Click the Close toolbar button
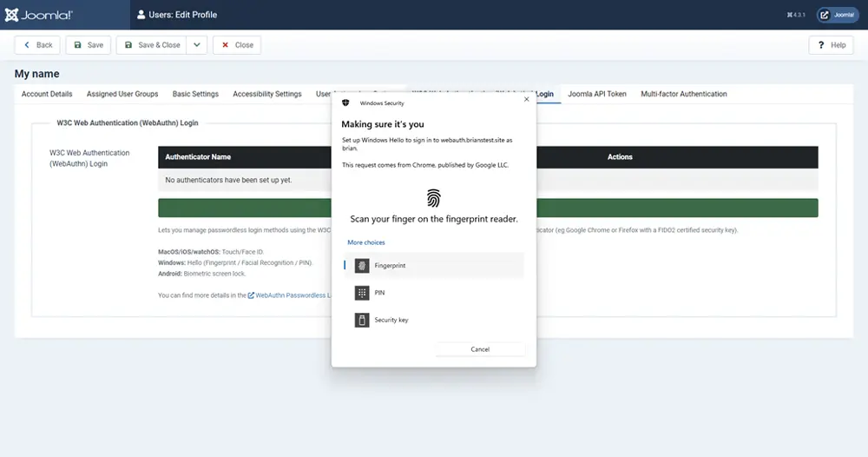The height and width of the screenshot is (457, 868). pos(237,45)
